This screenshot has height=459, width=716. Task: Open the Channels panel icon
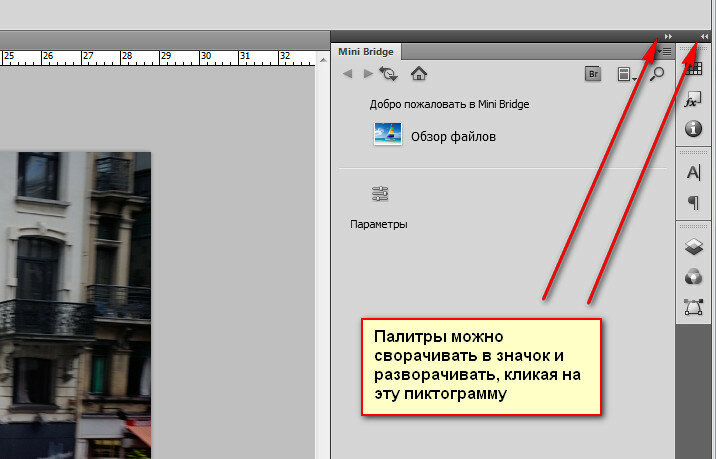coord(693,277)
